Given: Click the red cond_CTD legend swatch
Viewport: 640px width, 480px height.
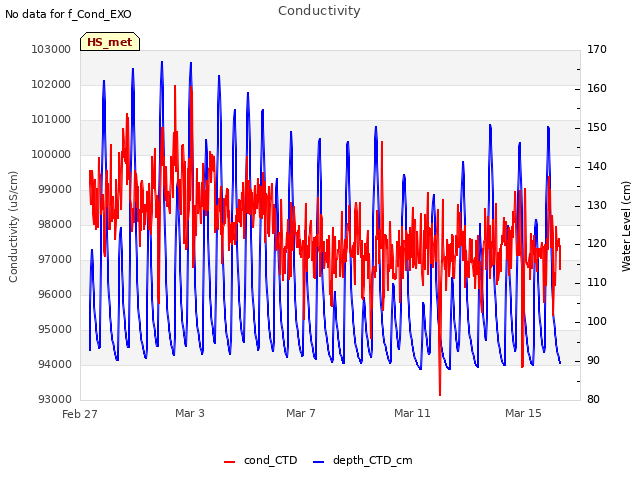Looking at the screenshot, I should [229, 462].
